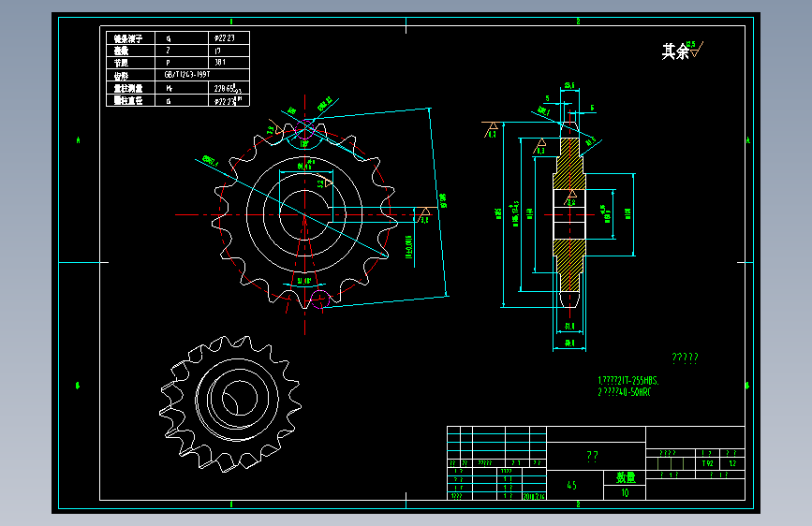Select the "数量" label in title block
Viewport: 812px width, 526px height.
click(x=625, y=477)
